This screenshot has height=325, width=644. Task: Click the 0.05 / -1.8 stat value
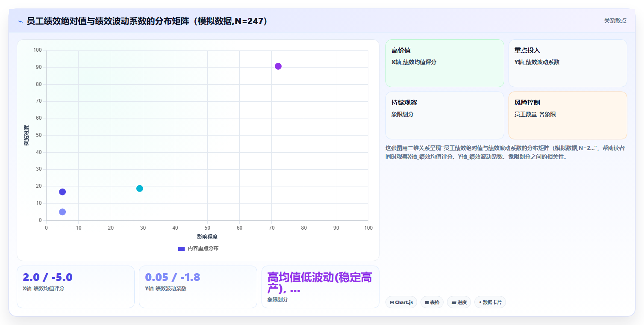173,277
